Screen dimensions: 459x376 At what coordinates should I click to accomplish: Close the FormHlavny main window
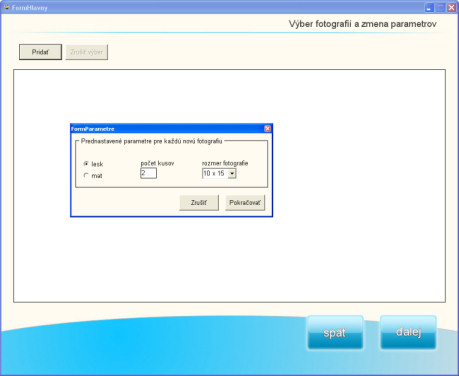point(452,8)
